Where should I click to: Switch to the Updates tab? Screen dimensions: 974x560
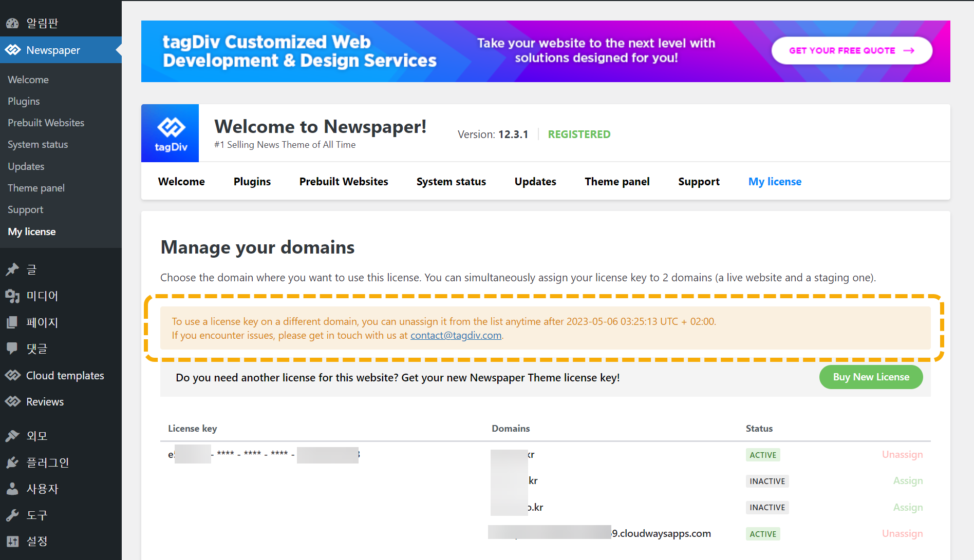[x=535, y=181]
